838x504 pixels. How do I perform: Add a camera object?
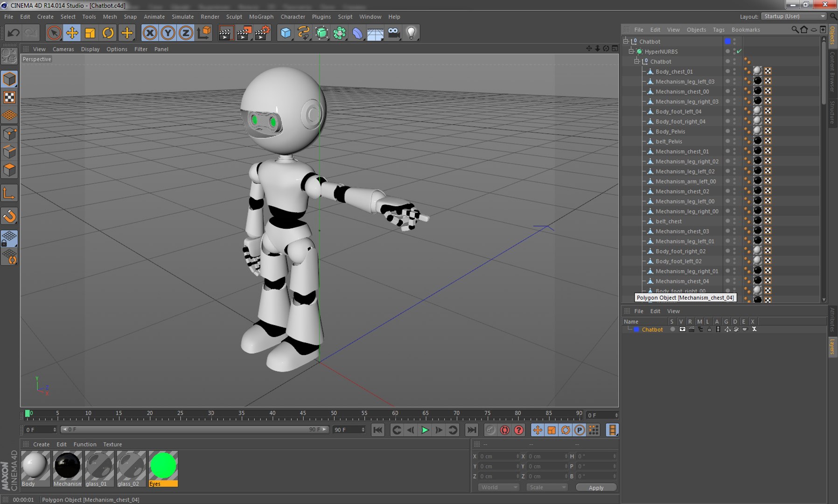click(394, 33)
